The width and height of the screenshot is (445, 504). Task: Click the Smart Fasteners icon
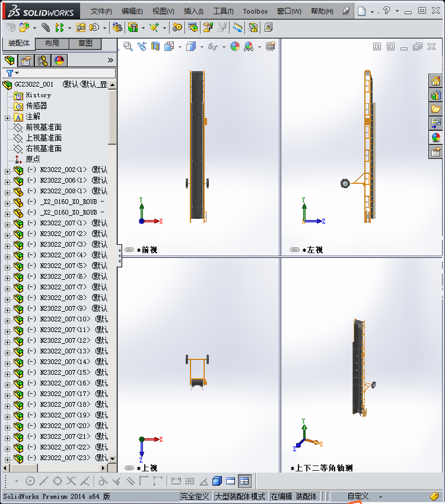click(x=80, y=27)
